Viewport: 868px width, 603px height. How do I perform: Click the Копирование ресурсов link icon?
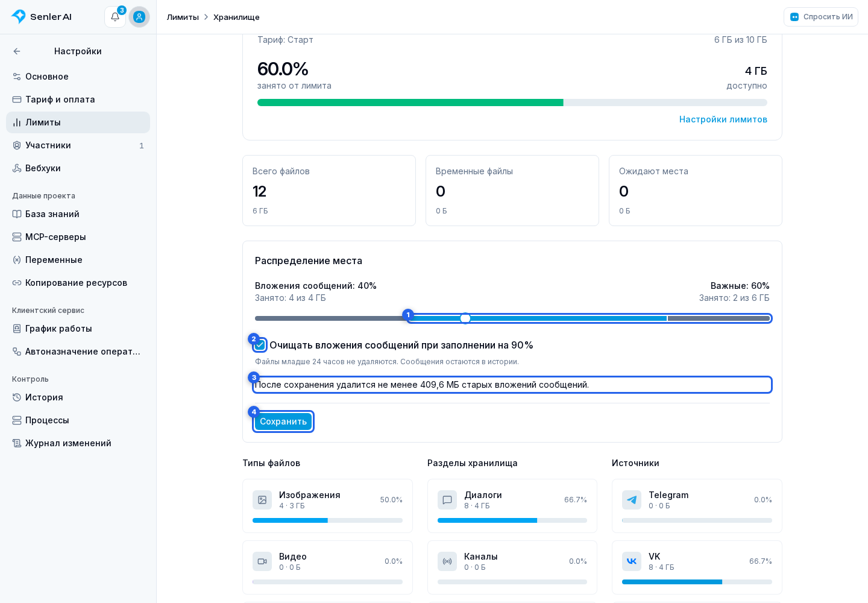pyautogui.click(x=17, y=283)
